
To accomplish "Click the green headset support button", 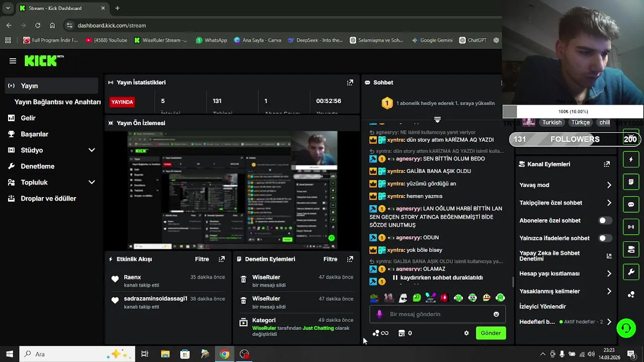I will coord(626,328).
